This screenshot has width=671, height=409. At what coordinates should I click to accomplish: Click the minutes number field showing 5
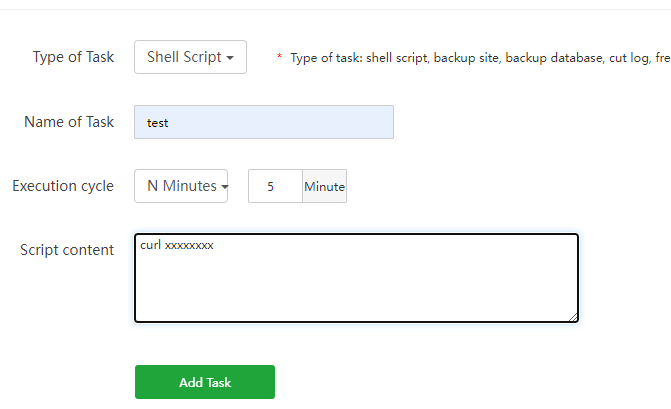275,186
